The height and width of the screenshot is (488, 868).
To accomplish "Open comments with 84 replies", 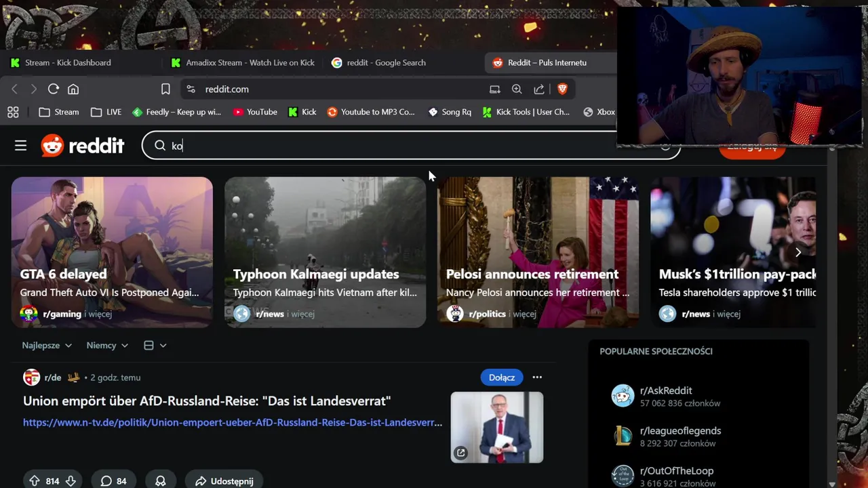I will tap(114, 481).
